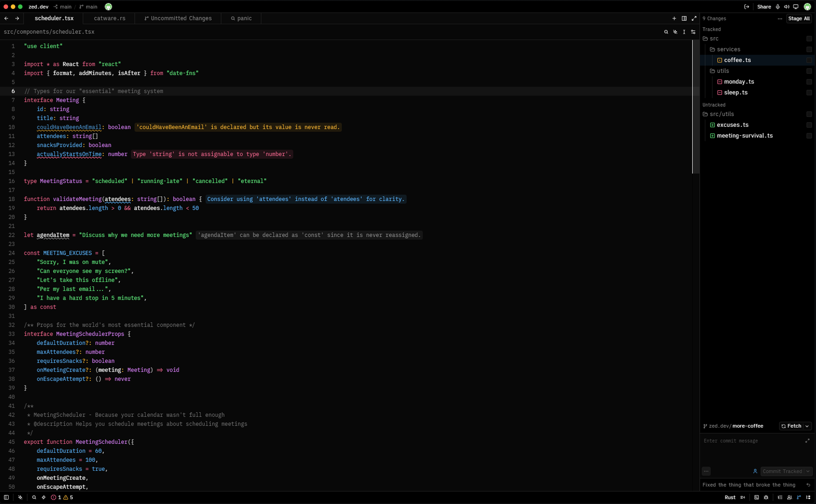Select the scheduler.tsx tab
This screenshot has height=504, width=816.
(54, 18)
